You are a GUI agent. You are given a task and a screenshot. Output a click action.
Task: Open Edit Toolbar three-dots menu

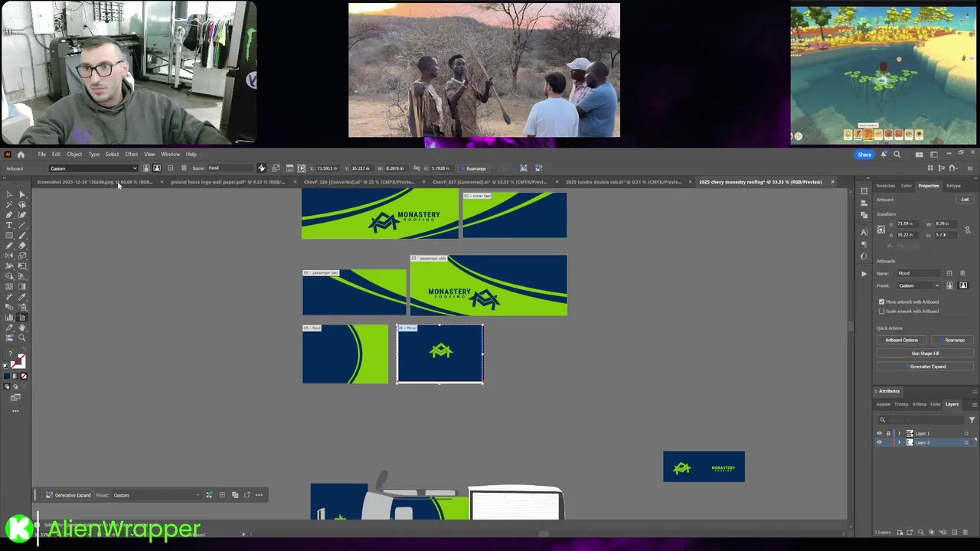[15, 411]
